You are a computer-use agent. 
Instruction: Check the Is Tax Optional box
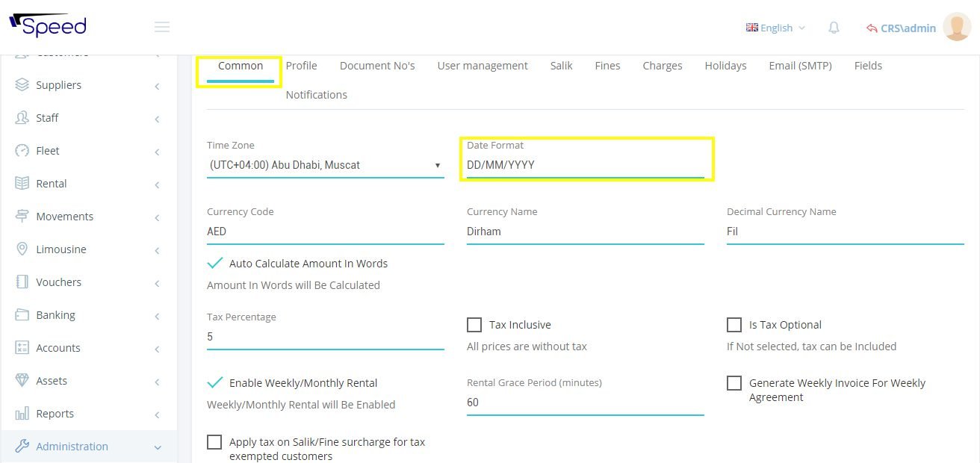(x=734, y=325)
